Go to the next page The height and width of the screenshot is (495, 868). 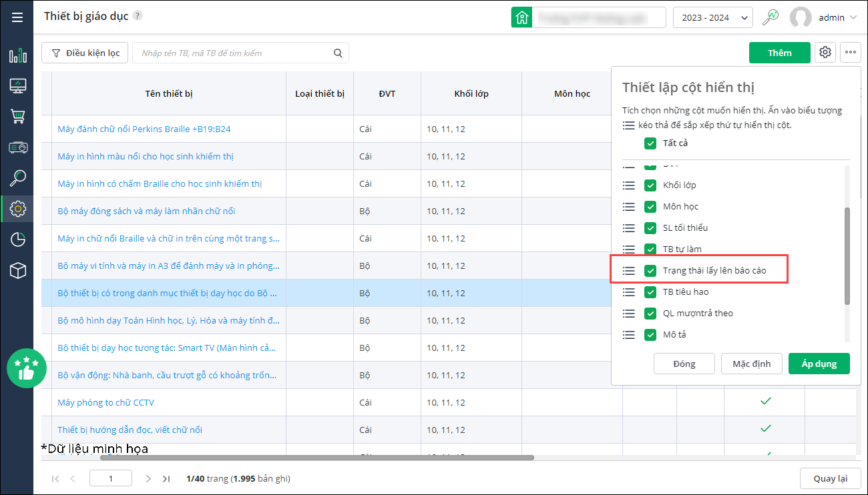point(149,478)
